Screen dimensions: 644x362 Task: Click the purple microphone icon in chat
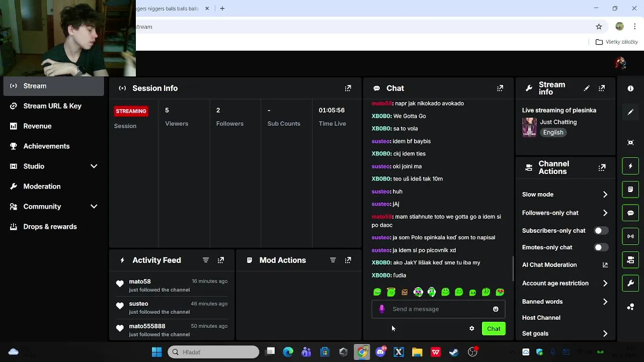pyautogui.click(x=382, y=309)
